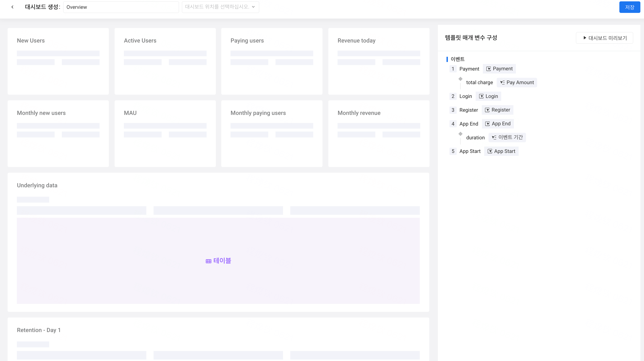Screen dimensions: 644x361
Task: Click the Monthly paying users card
Action: 272,134
